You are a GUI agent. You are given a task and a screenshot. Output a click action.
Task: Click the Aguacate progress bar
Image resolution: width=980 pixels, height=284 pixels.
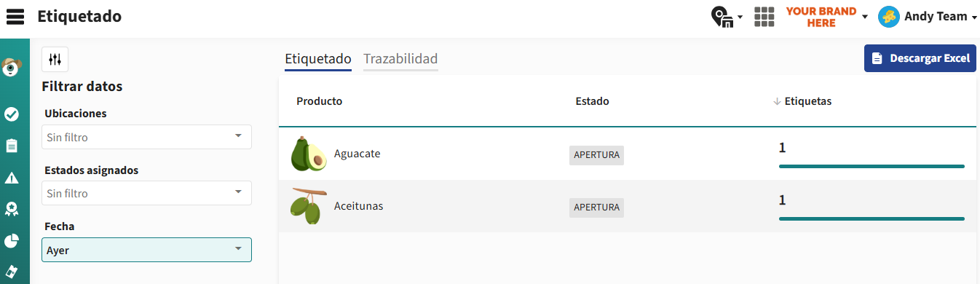tap(872, 166)
